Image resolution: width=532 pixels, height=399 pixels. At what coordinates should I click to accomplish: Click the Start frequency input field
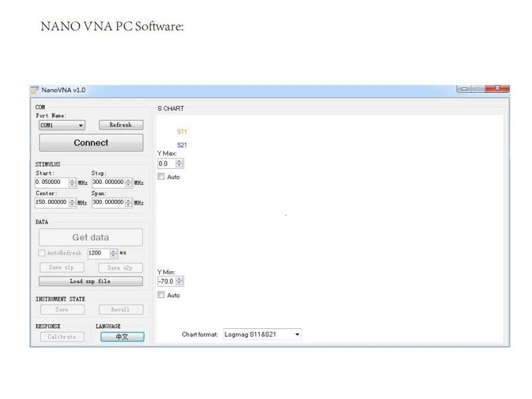(52, 182)
